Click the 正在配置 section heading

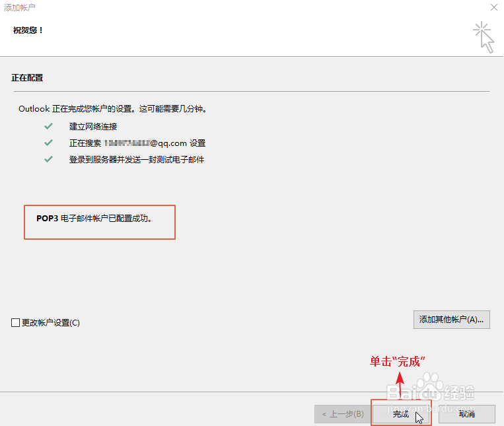pos(27,78)
